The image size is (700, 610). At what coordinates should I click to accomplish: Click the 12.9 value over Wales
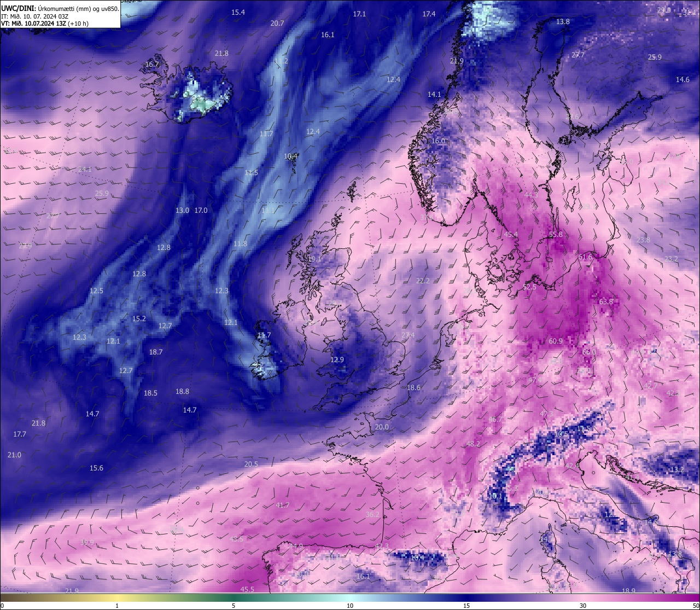coord(337,359)
